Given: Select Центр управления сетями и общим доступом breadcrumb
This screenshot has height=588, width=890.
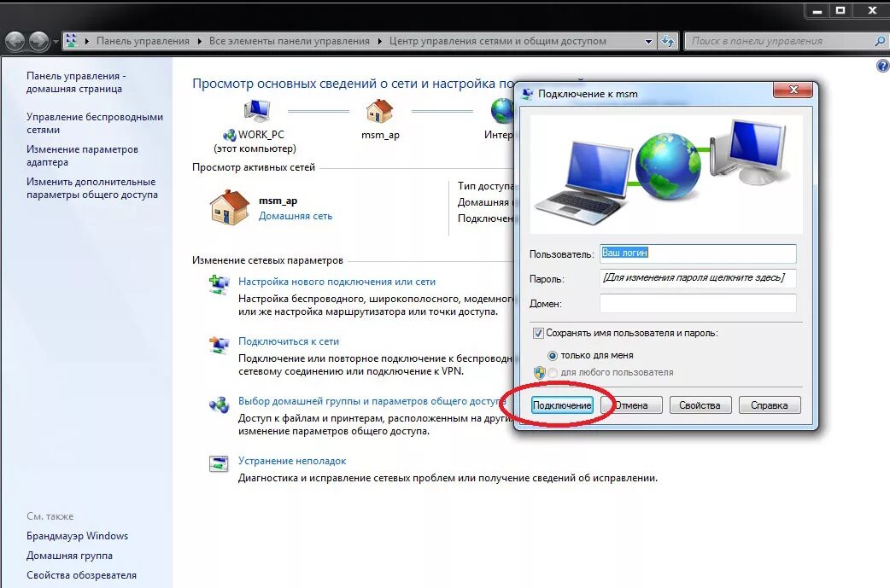Looking at the screenshot, I should pos(497,41).
